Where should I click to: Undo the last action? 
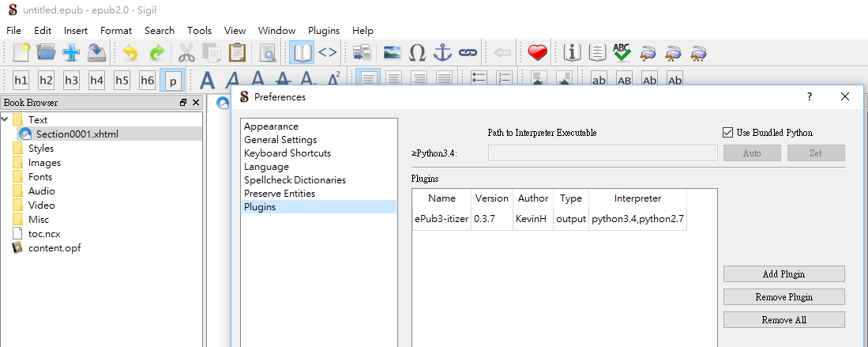point(130,53)
